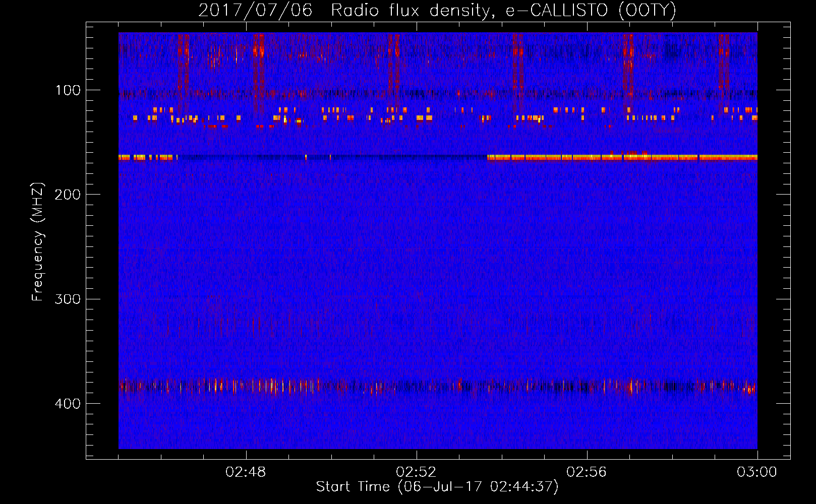Click the 02:56 time tick label
The height and width of the screenshot is (504, 816).
point(587,472)
